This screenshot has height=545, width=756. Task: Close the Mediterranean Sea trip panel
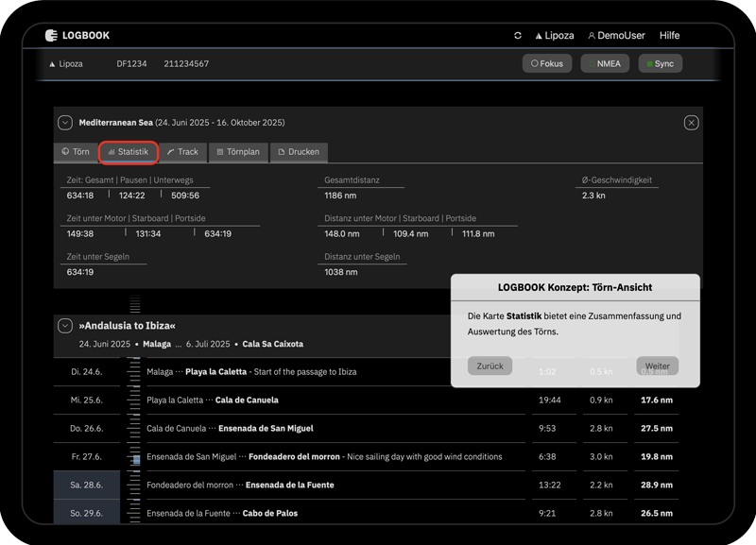click(691, 123)
